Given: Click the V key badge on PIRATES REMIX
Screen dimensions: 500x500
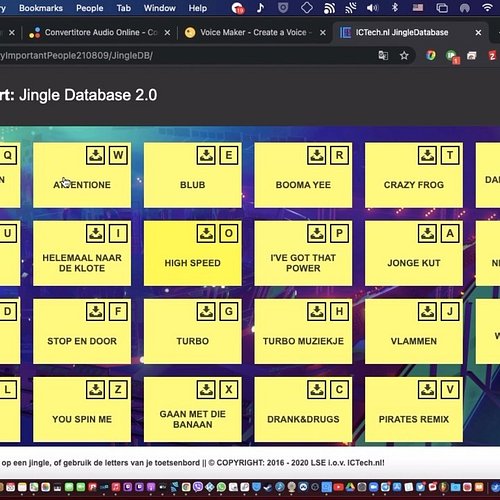Looking at the screenshot, I should click(450, 389).
